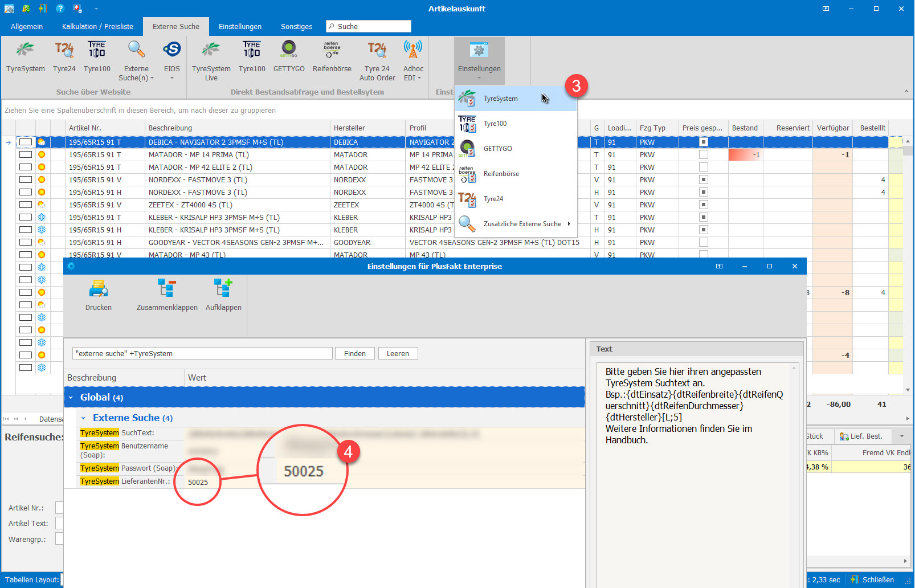
Task: Open Tyre100 direct stock query
Action: coord(252,57)
